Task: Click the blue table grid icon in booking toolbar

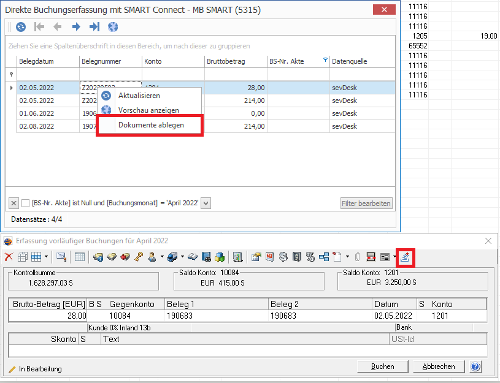Action: (x=36, y=257)
